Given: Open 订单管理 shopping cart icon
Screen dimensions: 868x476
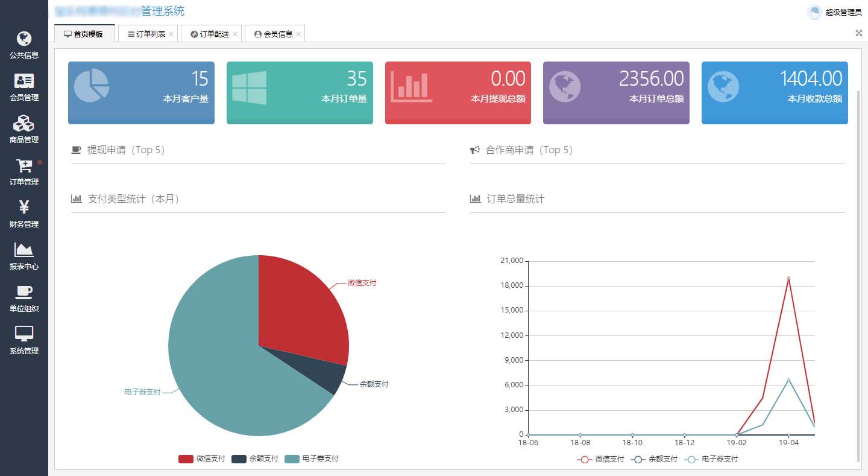Looking at the screenshot, I should pos(24,166).
